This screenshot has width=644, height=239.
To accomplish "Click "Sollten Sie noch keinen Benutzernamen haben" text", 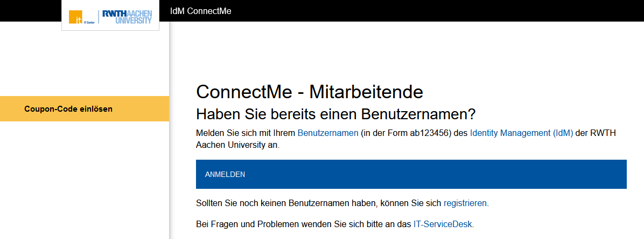I will (x=286, y=203).
